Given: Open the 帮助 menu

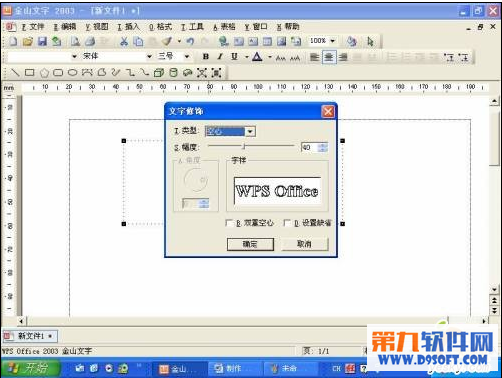Looking at the screenshot, I should pos(288,27).
